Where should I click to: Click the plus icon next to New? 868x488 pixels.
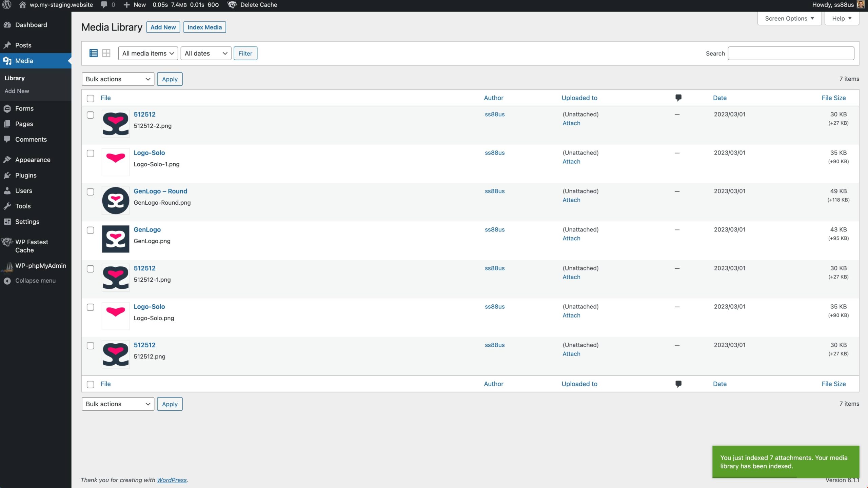[x=126, y=5]
